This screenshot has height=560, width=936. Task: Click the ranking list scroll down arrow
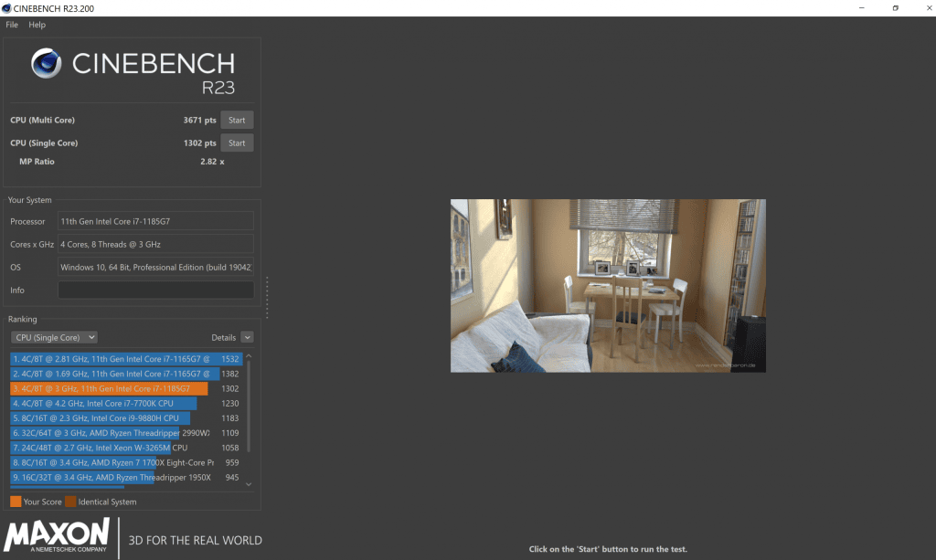pyautogui.click(x=249, y=484)
